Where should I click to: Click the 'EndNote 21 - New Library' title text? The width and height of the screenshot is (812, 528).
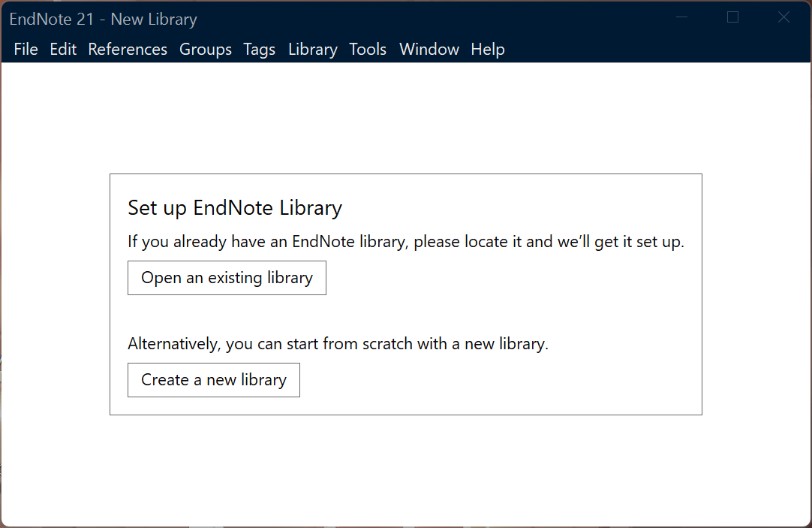103,20
